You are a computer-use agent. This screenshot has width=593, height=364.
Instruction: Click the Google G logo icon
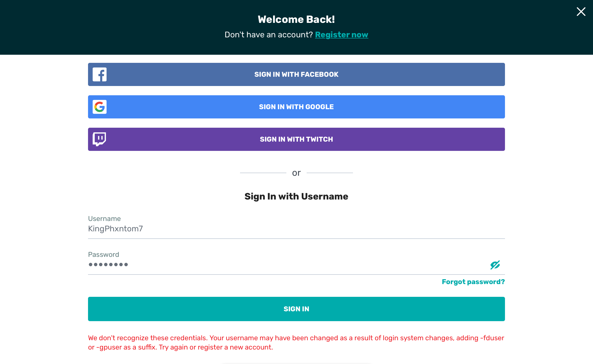click(100, 107)
